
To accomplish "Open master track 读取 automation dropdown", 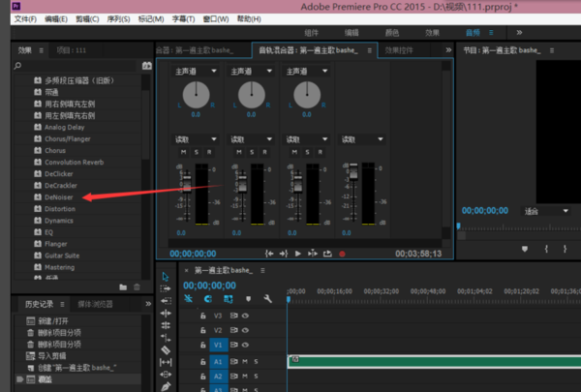I will pos(361,139).
